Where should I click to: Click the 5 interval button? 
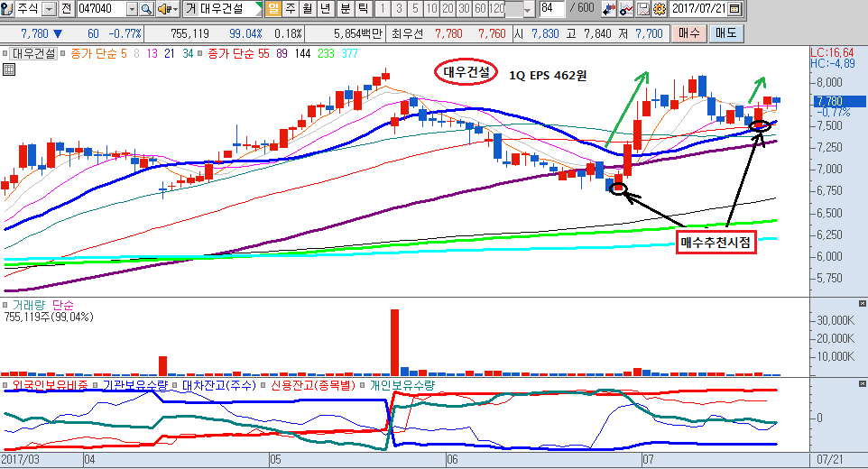(415, 9)
